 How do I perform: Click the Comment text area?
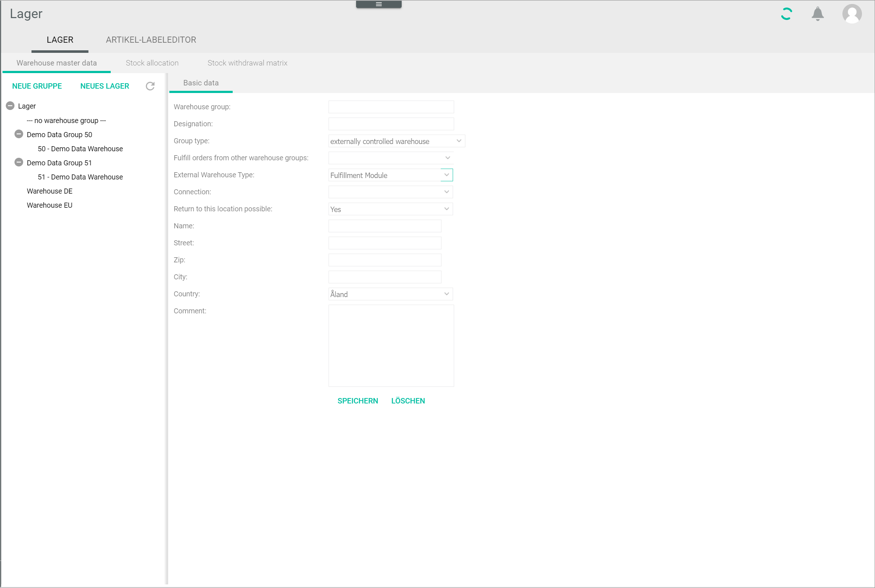391,346
